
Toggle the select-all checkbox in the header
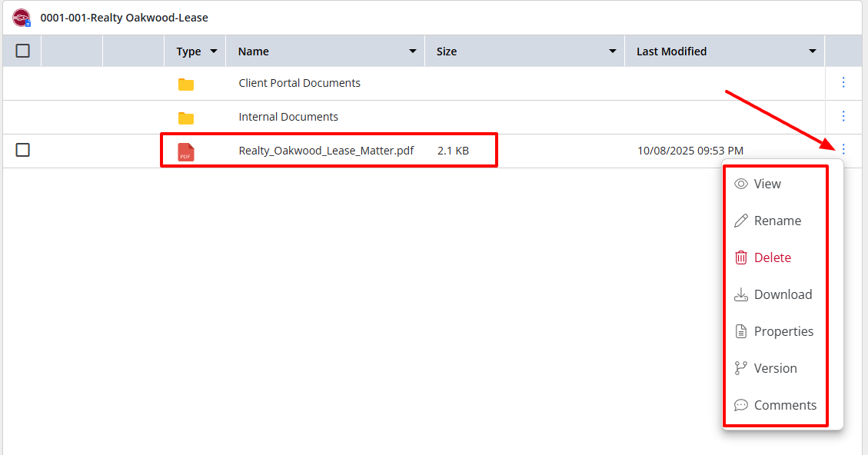22,50
